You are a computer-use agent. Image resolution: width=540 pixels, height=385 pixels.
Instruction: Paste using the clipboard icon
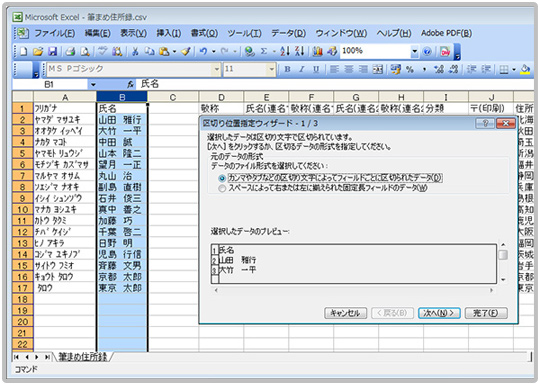coord(165,52)
